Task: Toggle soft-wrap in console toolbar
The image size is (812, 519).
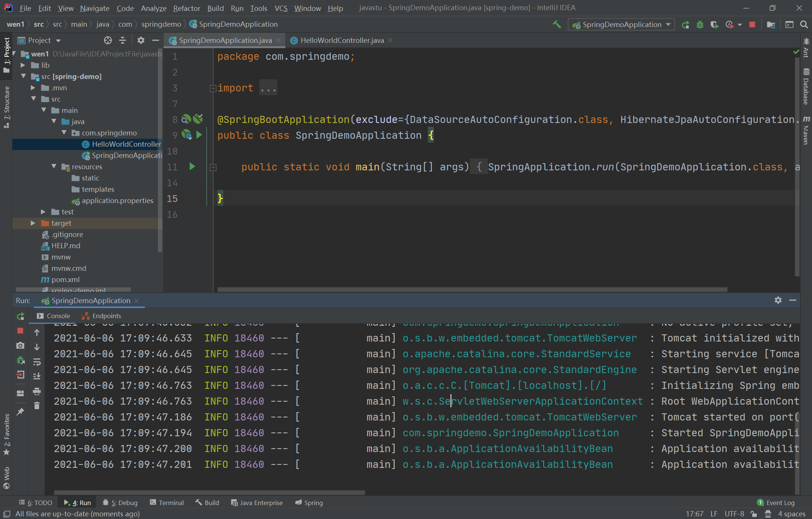Action: pyautogui.click(x=37, y=362)
